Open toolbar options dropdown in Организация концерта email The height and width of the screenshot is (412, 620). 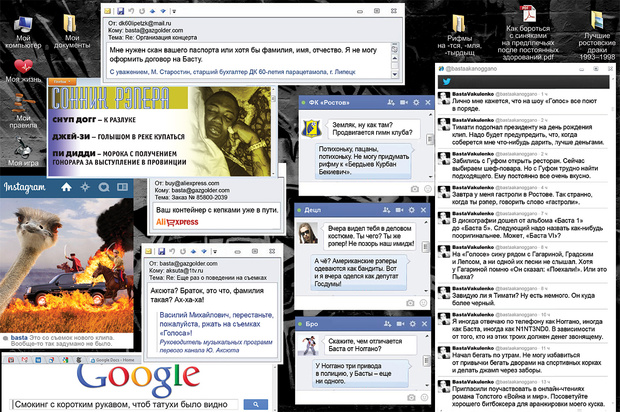(x=174, y=11)
